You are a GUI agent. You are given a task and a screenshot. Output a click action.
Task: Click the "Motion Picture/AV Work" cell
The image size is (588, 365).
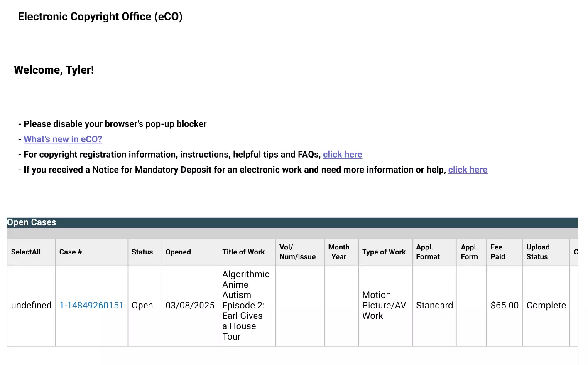coord(385,306)
